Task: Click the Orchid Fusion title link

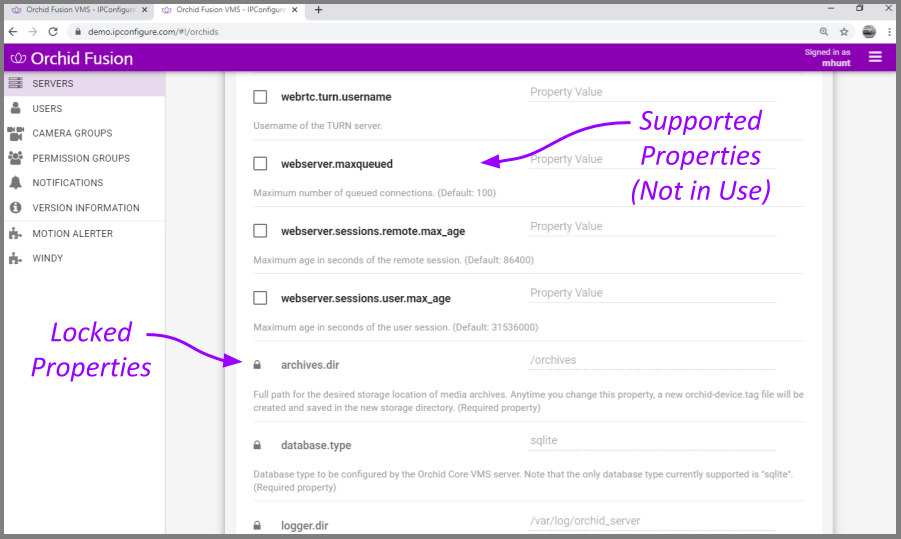Action: pos(82,58)
